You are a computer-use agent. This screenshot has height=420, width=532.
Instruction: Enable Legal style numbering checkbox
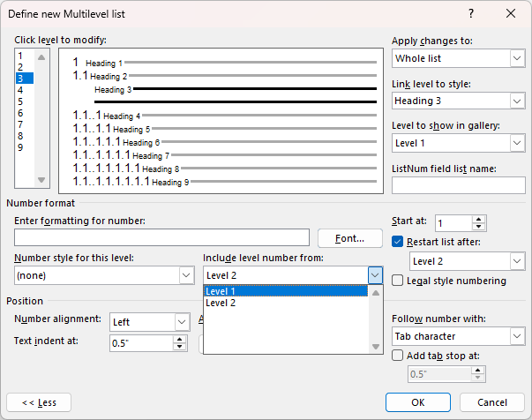pos(397,281)
